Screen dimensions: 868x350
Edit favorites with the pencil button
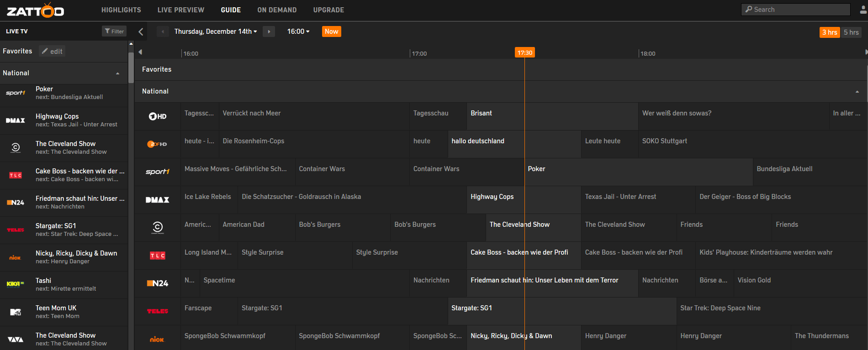coord(52,51)
